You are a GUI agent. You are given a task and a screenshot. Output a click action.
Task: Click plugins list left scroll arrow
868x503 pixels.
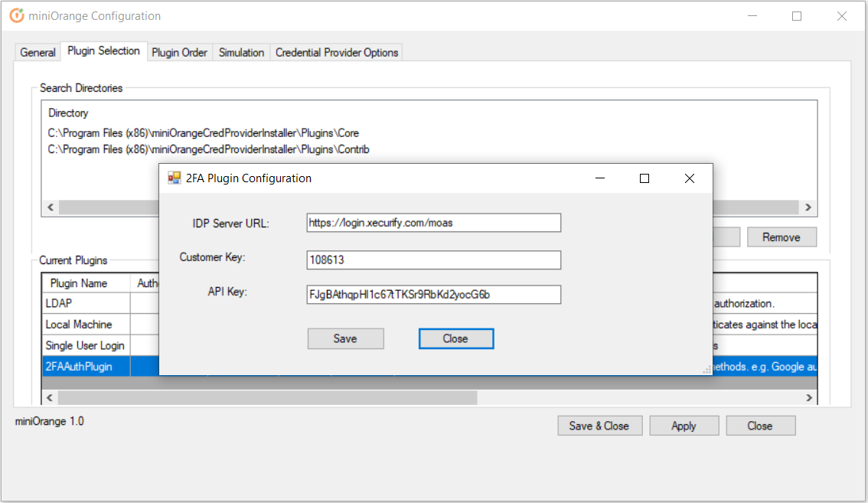point(50,398)
